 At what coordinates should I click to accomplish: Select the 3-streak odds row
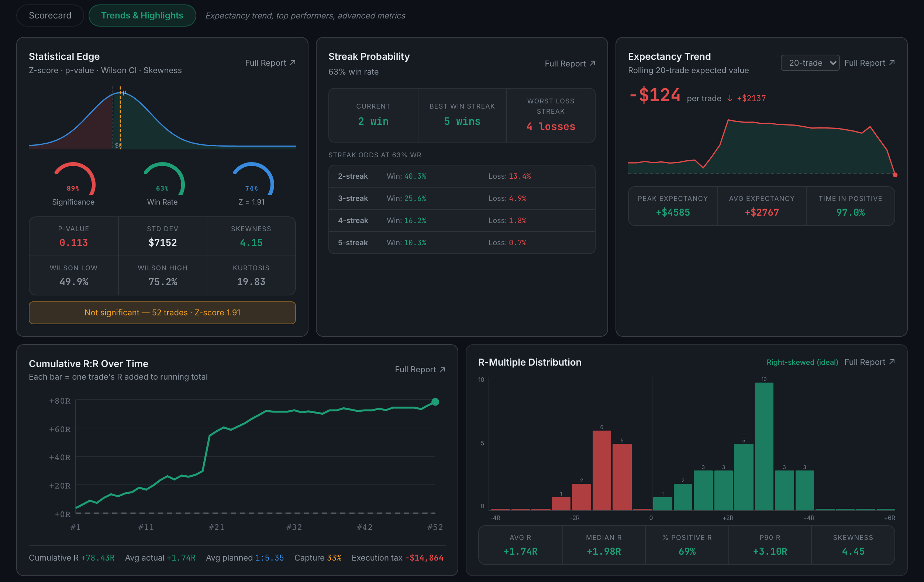tap(462, 198)
